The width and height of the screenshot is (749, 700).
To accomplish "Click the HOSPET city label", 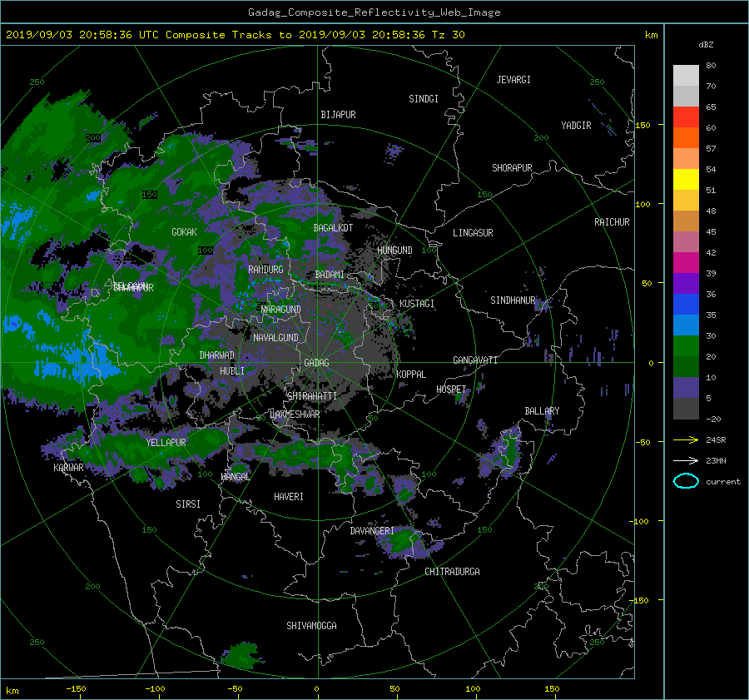I will tap(451, 390).
